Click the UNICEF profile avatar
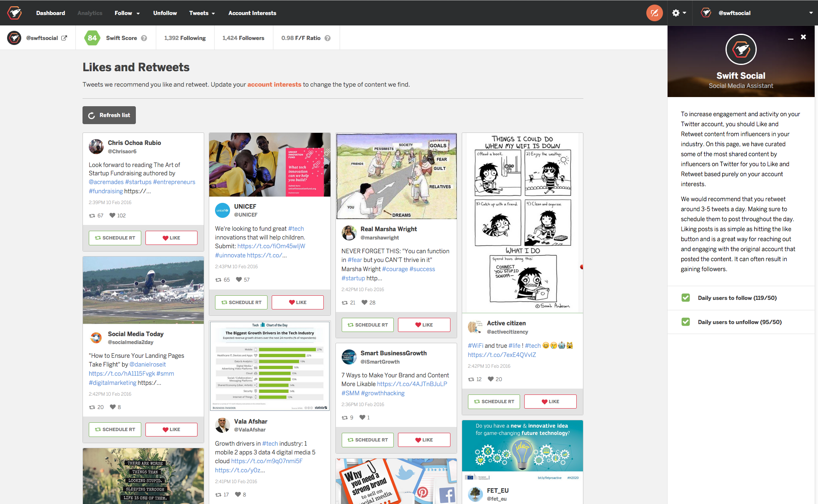Screen dimensions: 818x504 point(223,210)
